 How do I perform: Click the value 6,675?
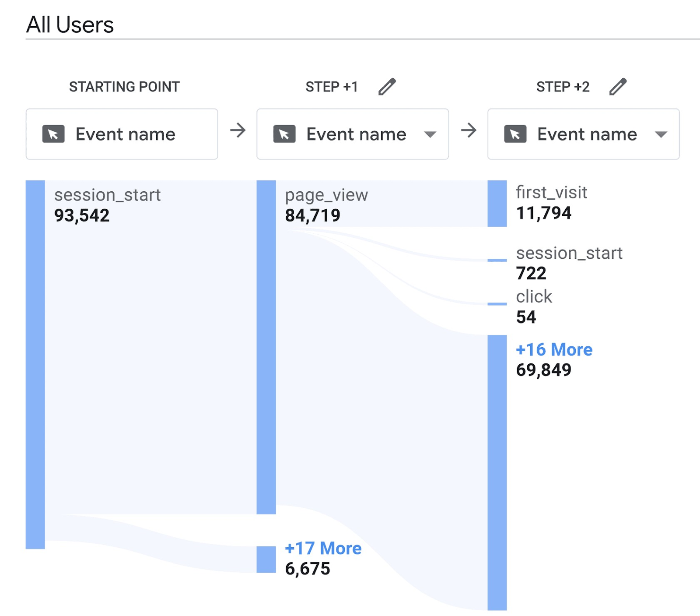[308, 569]
